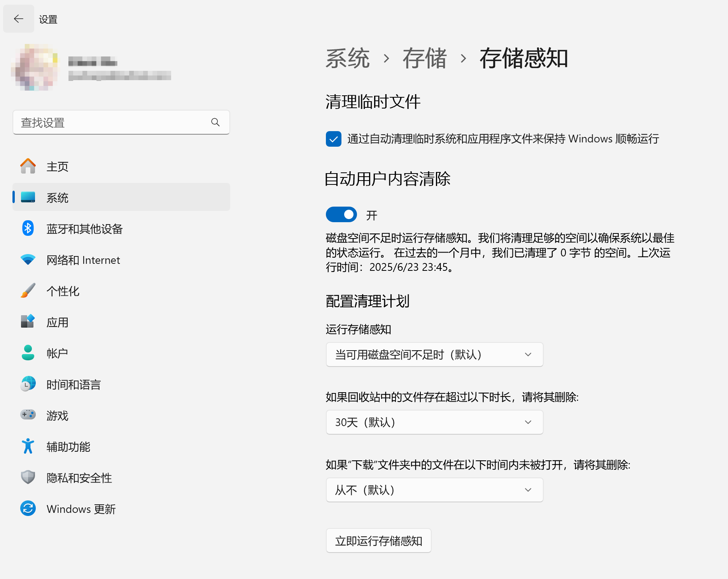The width and height of the screenshot is (728, 579).
Task: Click the 游戏 gamepad icon
Action: coord(28,415)
